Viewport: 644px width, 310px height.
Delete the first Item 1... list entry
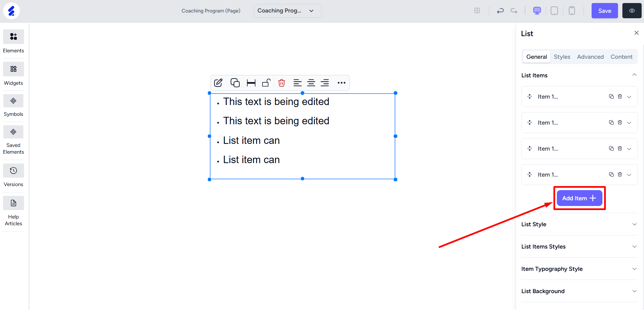[x=620, y=97]
